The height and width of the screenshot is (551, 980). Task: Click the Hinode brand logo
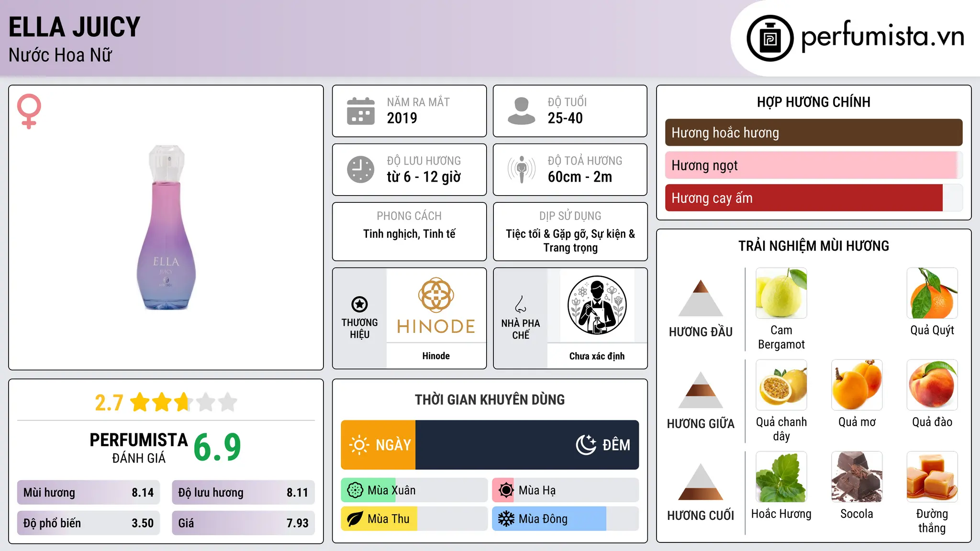point(436,305)
